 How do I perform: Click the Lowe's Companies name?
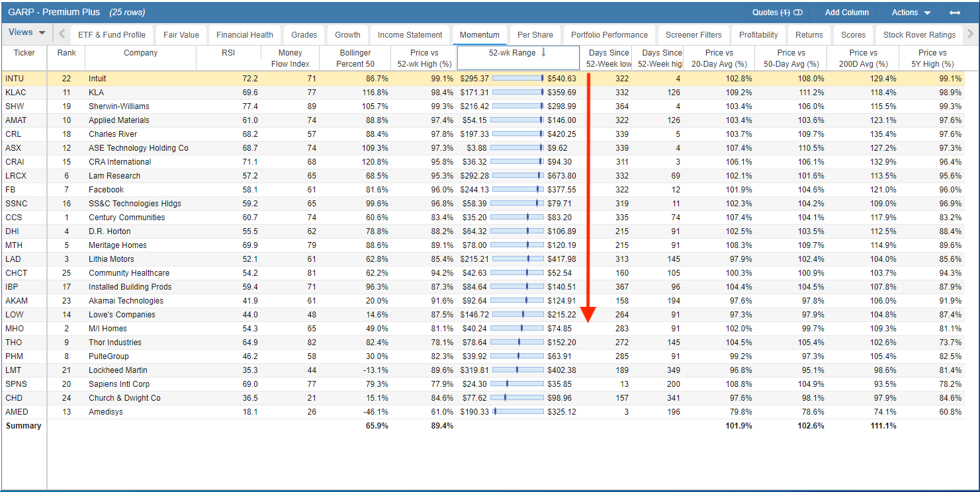coord(122,315)
